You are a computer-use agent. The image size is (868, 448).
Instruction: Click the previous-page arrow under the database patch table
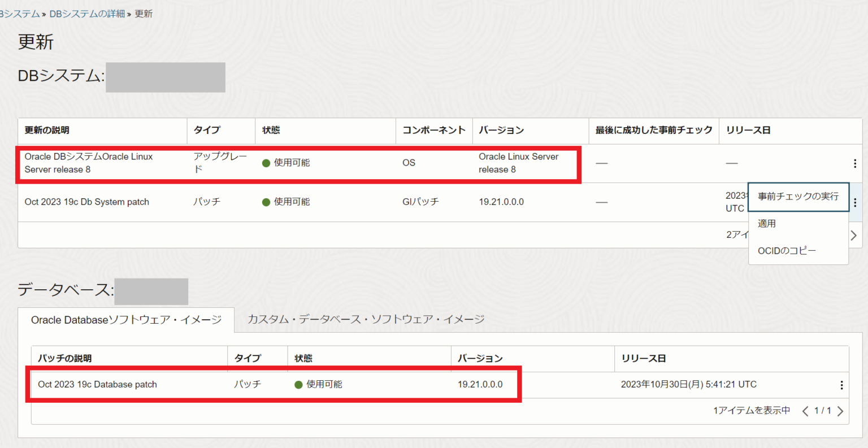pos(805,411)
